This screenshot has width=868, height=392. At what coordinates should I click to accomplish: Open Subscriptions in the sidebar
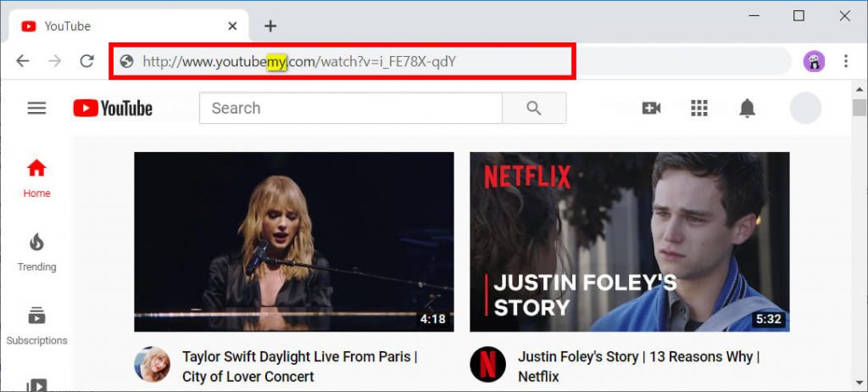pos(36,326)
